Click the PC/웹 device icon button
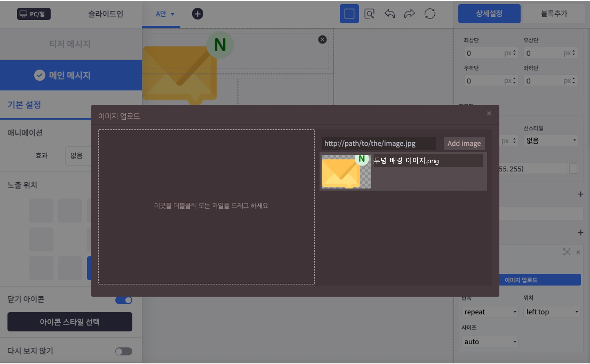590x364 pixels. (x=34, y=14)
